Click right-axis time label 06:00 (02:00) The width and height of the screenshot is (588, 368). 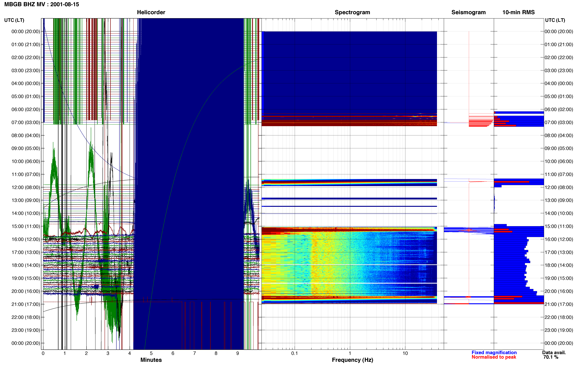(x=559, y=109)
